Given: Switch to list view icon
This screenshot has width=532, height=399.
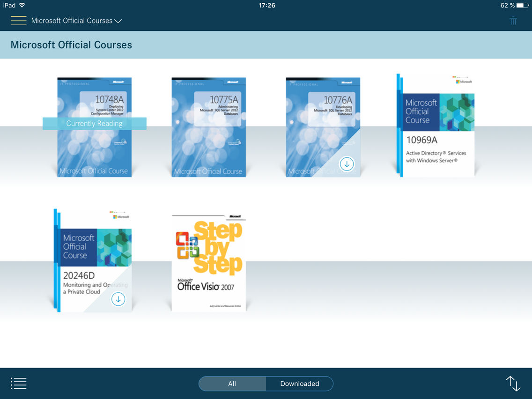Looking at the screenshot, I should click(x=19, y=384).
